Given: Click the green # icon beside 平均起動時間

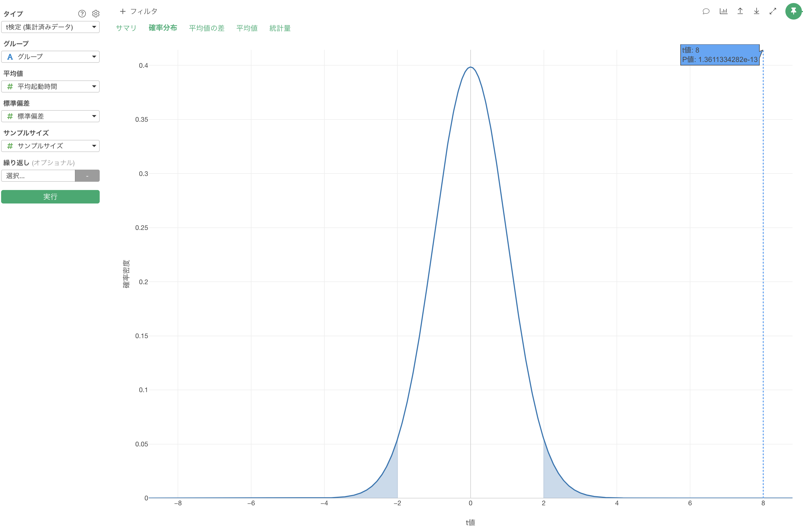Looking at the screenshot, I should click(10, 86).
